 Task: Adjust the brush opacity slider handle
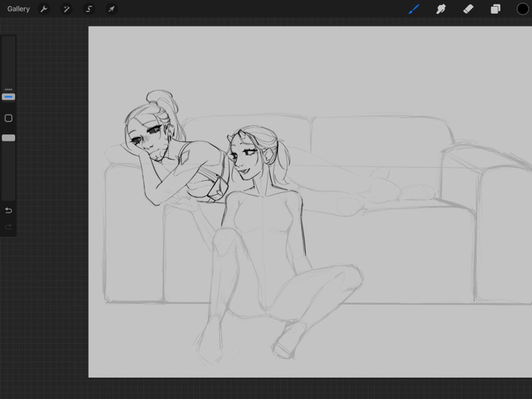(9, 138)
